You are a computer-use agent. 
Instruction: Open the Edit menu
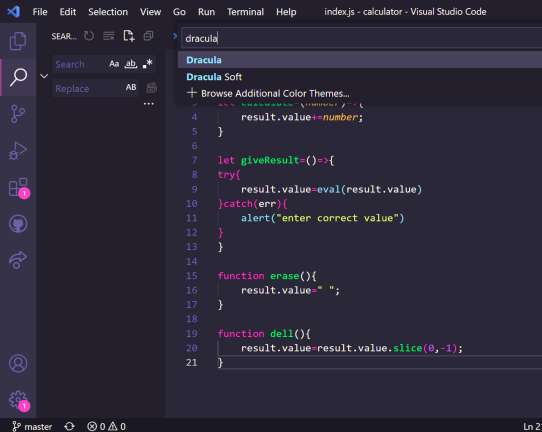[x=67, y=12]
